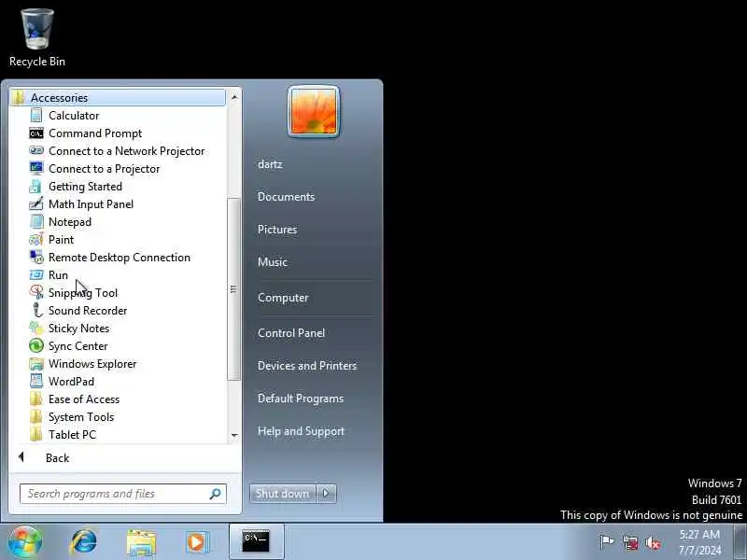
Task: Open the Notepad icon
Action: [36, 222]
